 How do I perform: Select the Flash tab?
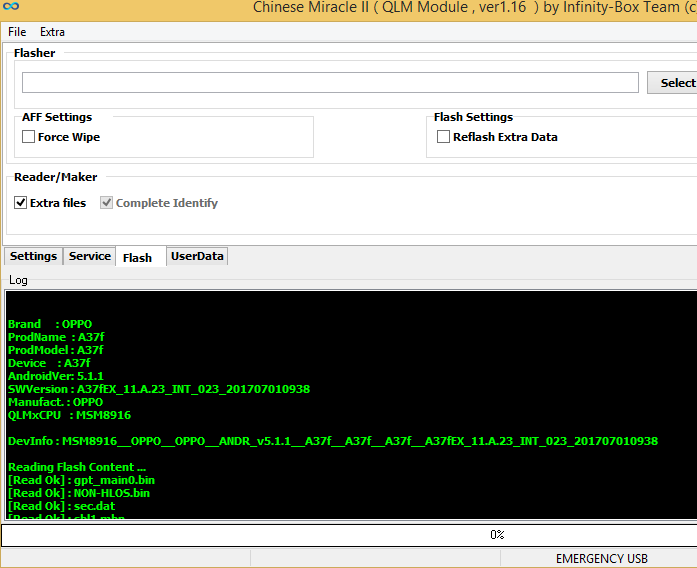click(137, 257)
